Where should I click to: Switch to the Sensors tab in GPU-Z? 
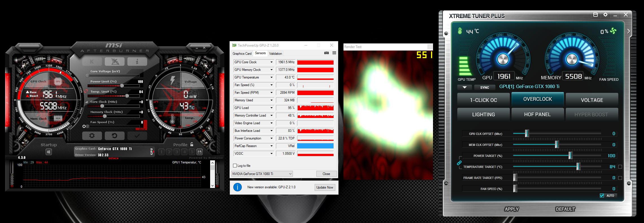pos(260,53)
